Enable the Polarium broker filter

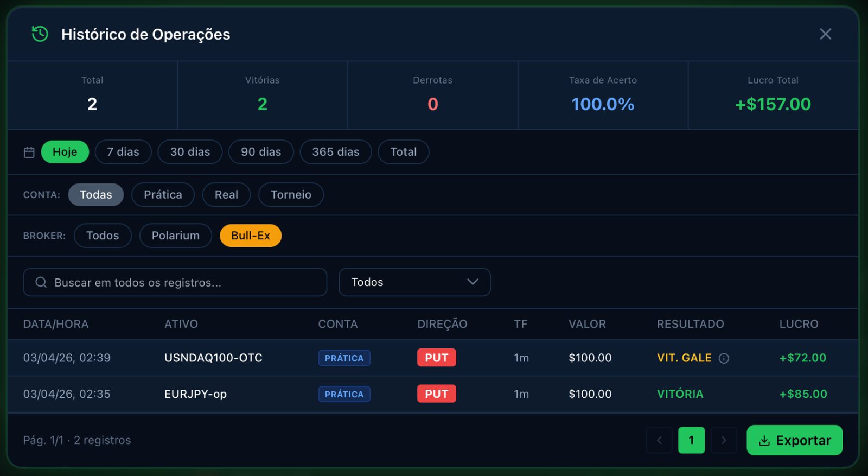tap(175, 236)
